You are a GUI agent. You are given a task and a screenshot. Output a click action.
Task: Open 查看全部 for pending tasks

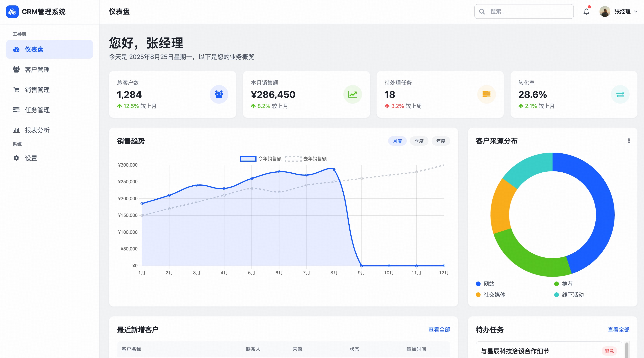[x=619, y=330]
